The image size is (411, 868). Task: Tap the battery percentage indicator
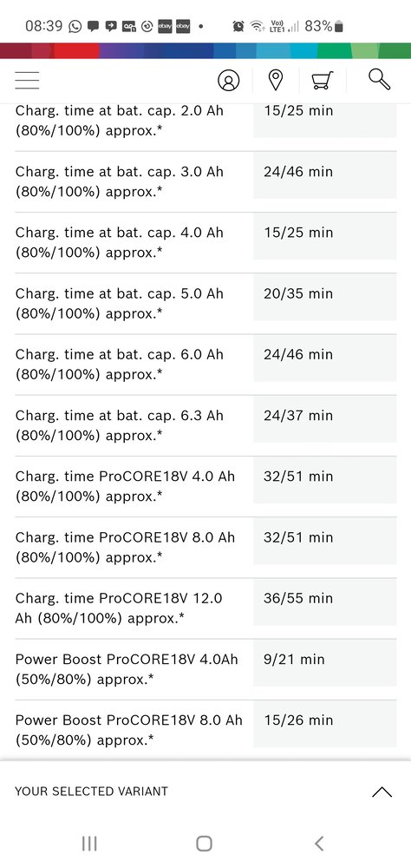pos(324,26)
